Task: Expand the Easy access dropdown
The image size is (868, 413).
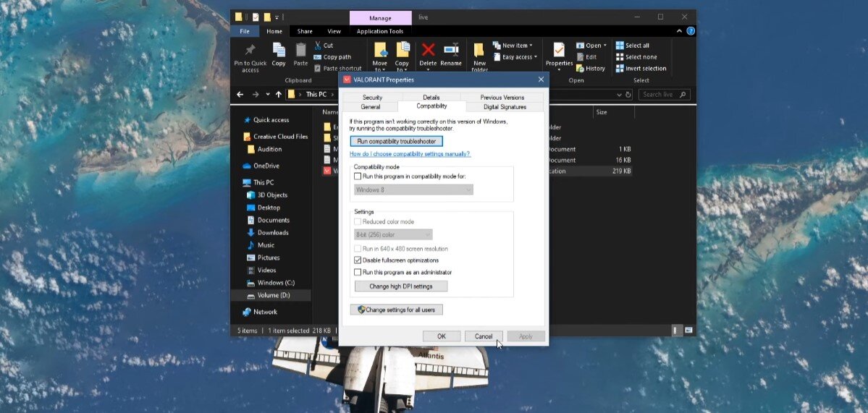Action: pyautogui.click(x=515, y=57)
